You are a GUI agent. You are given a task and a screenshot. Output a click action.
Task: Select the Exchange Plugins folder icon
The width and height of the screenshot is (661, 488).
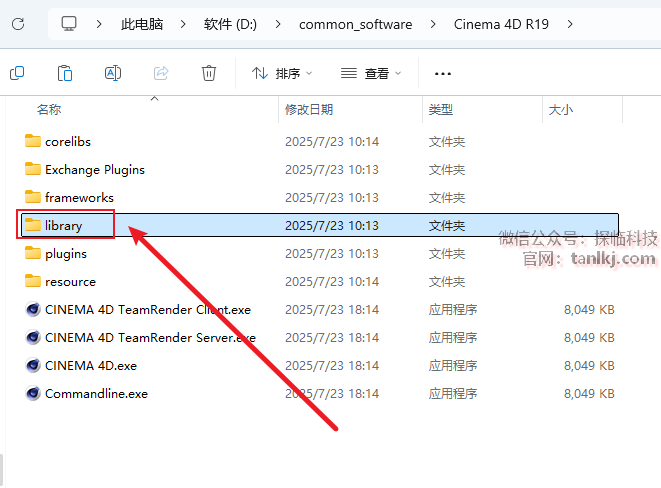click(33, 169)
